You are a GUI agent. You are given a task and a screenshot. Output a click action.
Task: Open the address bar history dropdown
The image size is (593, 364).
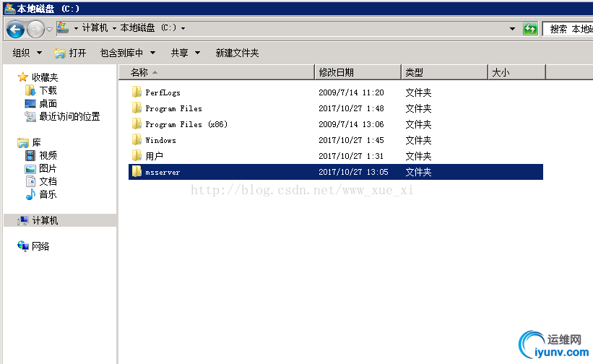point(512,29)
